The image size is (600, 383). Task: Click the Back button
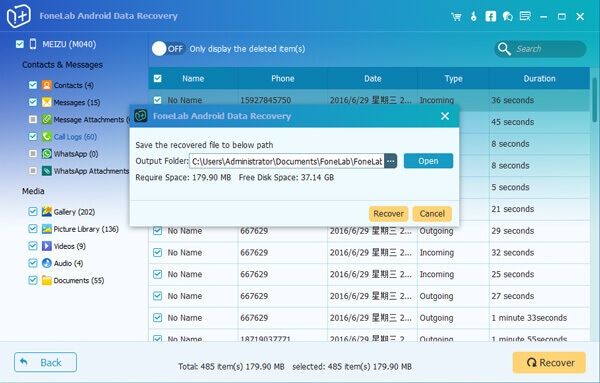coord(46,362)
